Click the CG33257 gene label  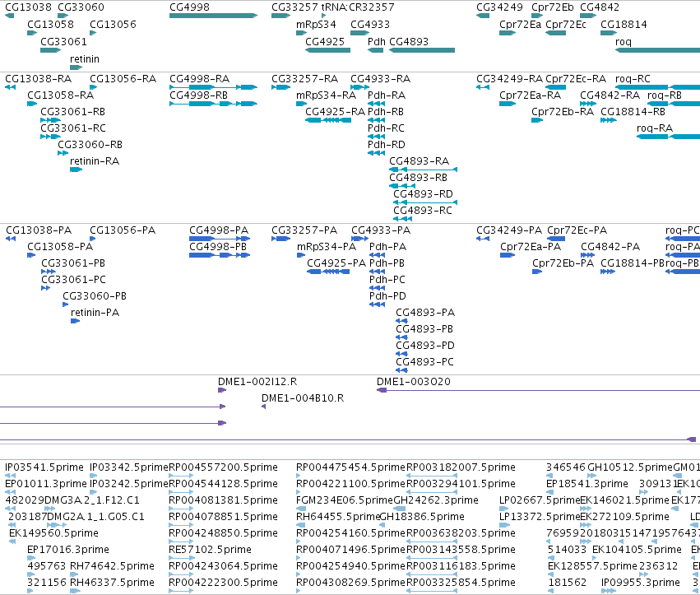pyautogui.click(x=294, y=7)
